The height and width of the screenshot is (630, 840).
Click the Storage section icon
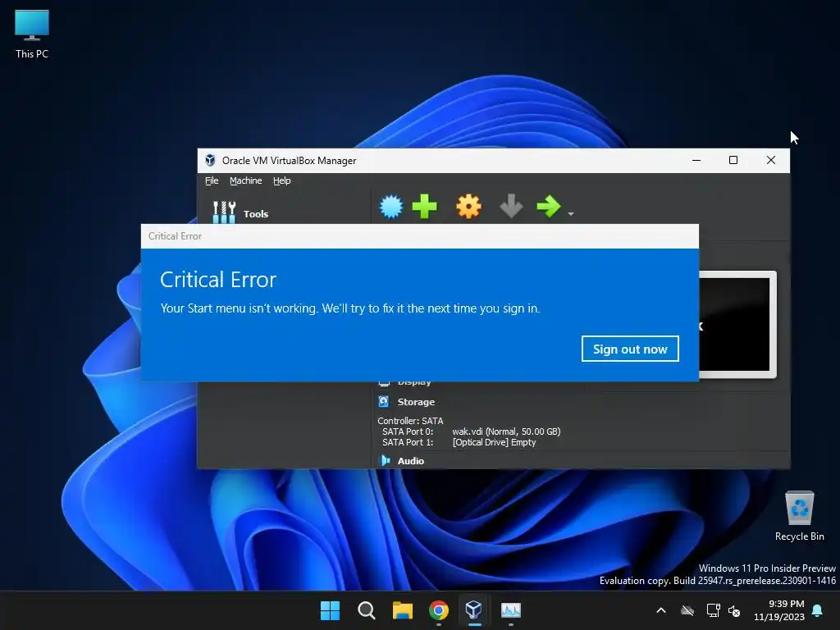pos(384,401)
